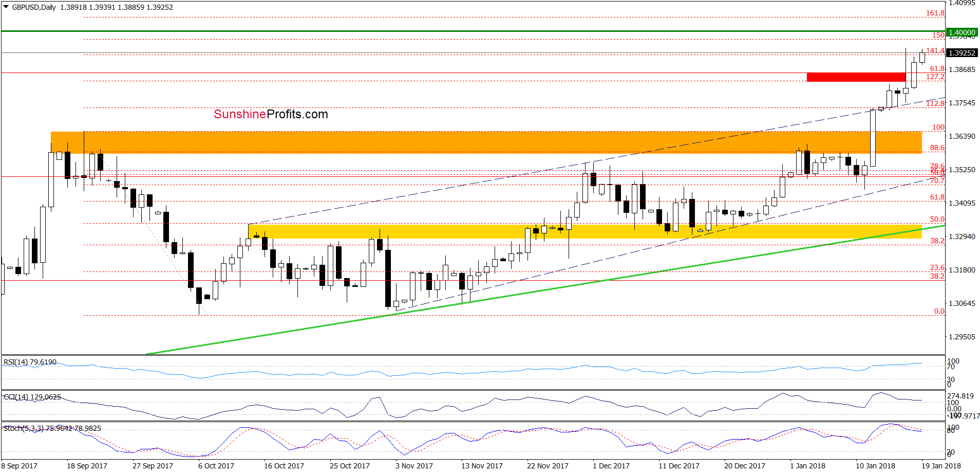Click price axis value 1.37545
The width and height of the screenshot is (980, 473).
click(x=962, y=103)
